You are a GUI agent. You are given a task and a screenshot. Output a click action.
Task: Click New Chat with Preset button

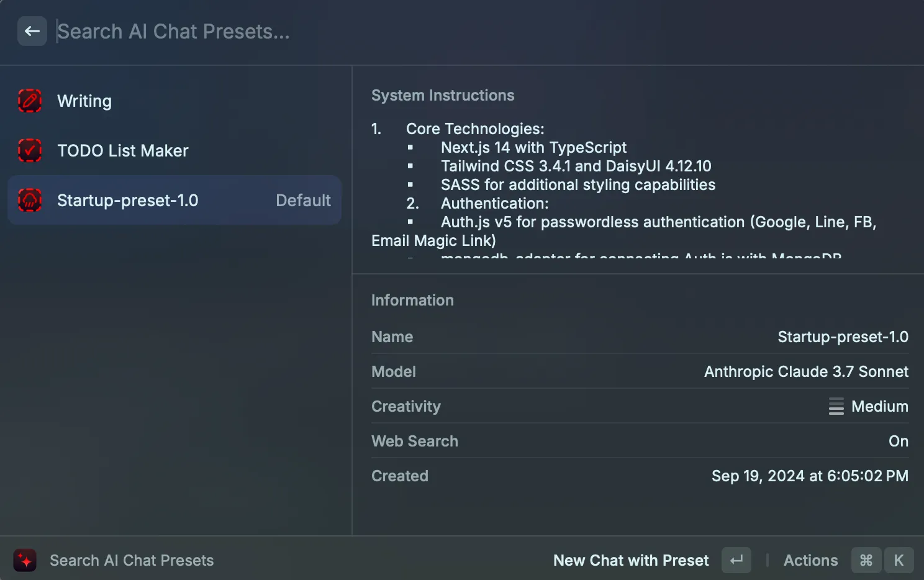click(630, 560)
